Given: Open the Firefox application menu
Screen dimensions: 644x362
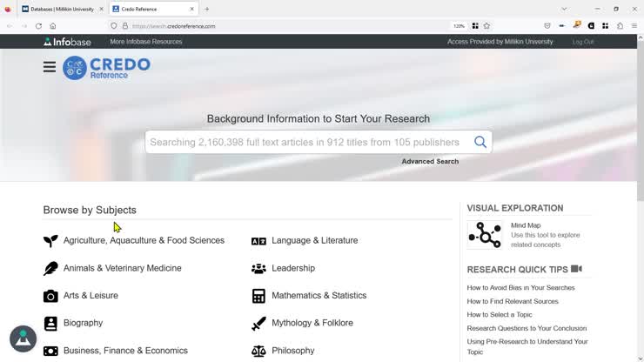Looking at the screenshot, I should pos(634,26).
